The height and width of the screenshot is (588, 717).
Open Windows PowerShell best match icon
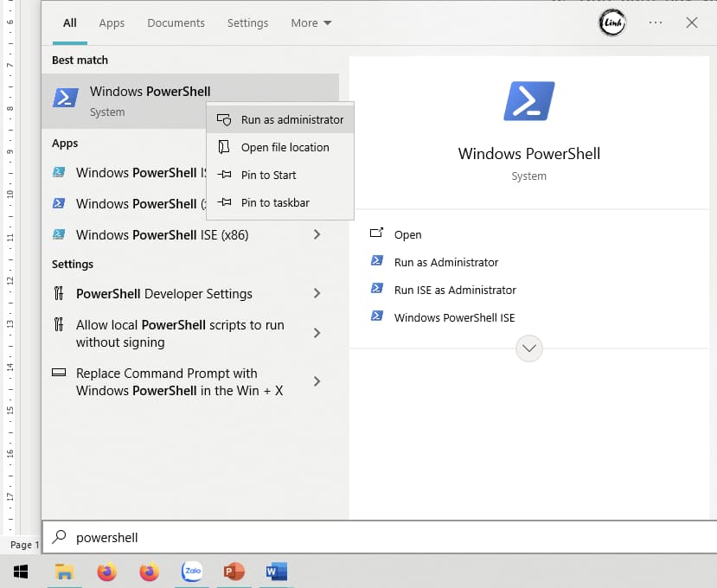coord(65,98)
